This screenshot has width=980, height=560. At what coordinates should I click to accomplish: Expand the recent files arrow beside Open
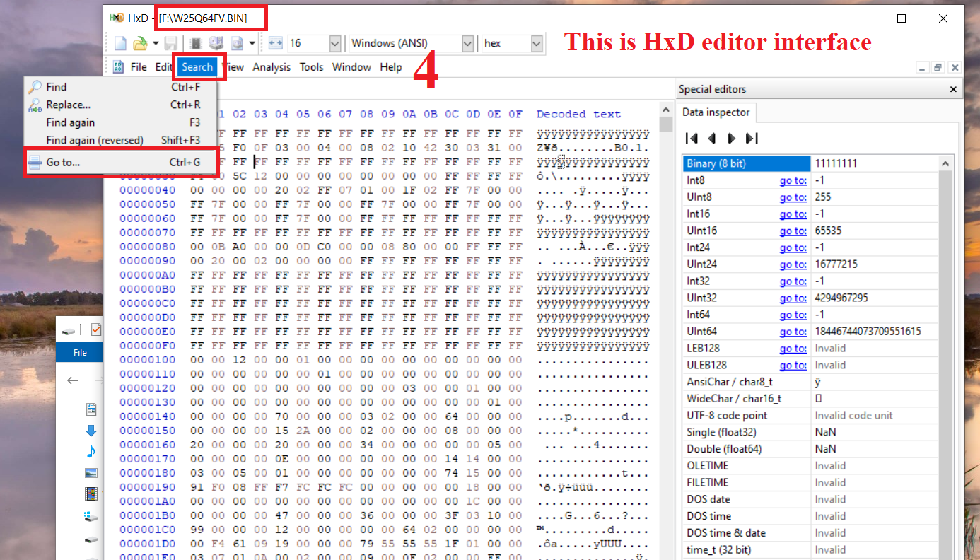tap(155, 44)
